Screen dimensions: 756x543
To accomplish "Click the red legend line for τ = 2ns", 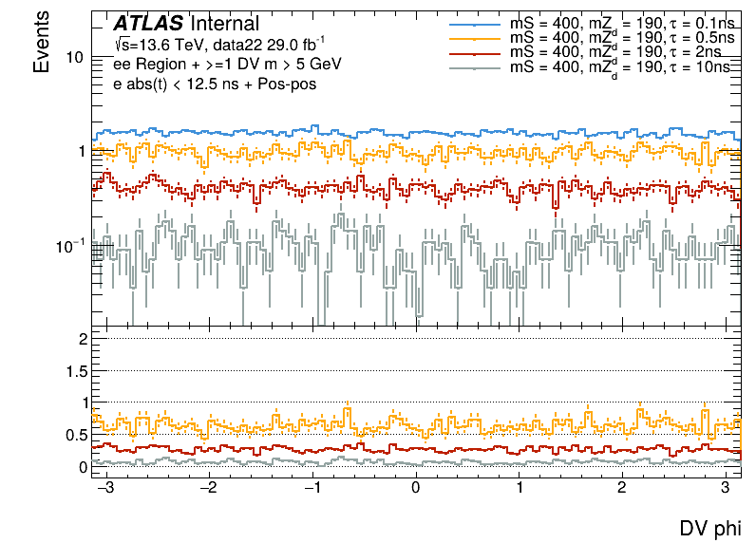I will pyautogui.click(x=474, y=51).
